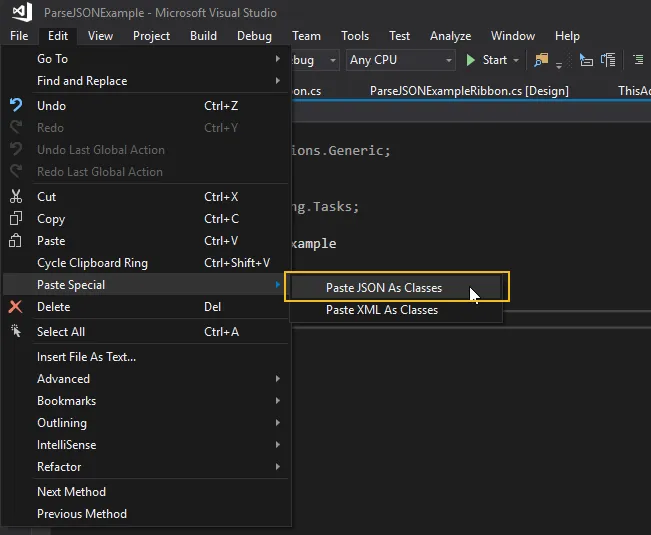Open the Build menu

coord(203,36)
